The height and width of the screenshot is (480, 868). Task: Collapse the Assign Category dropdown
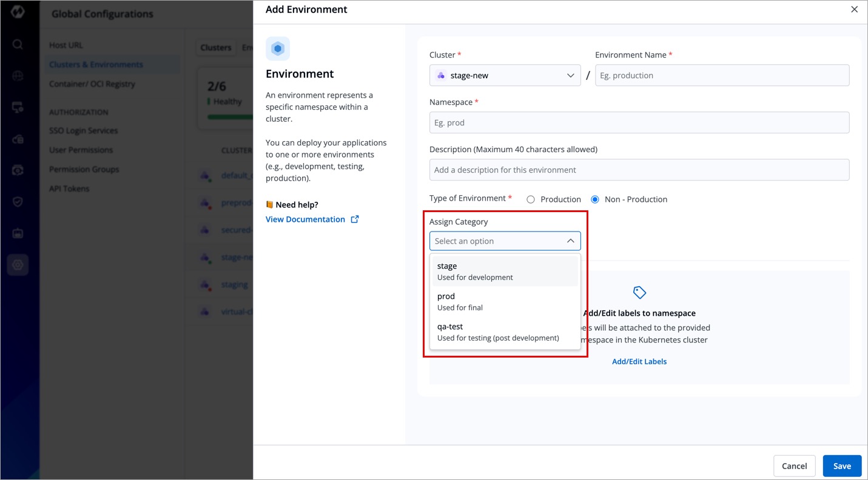(x=570, y=241)
